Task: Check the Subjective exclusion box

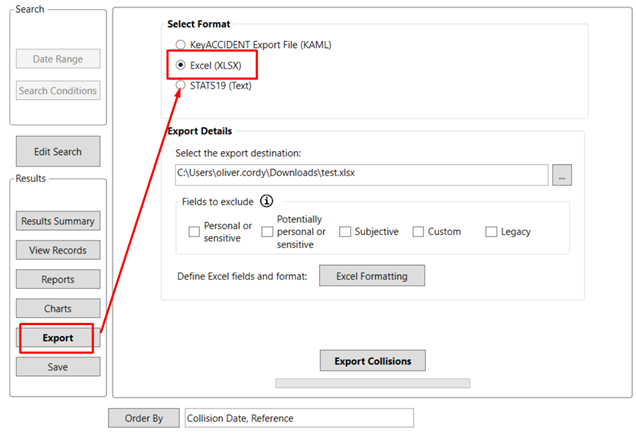Action: tap(345, 232)
